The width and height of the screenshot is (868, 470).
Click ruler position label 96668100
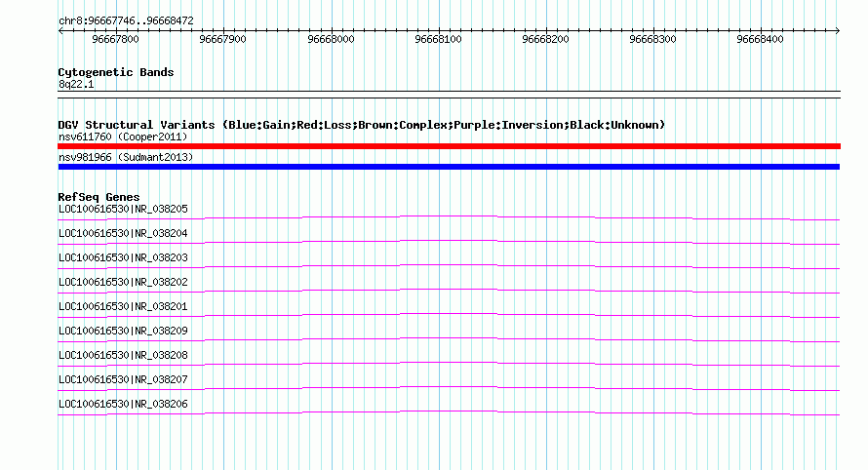click(438, 39)
